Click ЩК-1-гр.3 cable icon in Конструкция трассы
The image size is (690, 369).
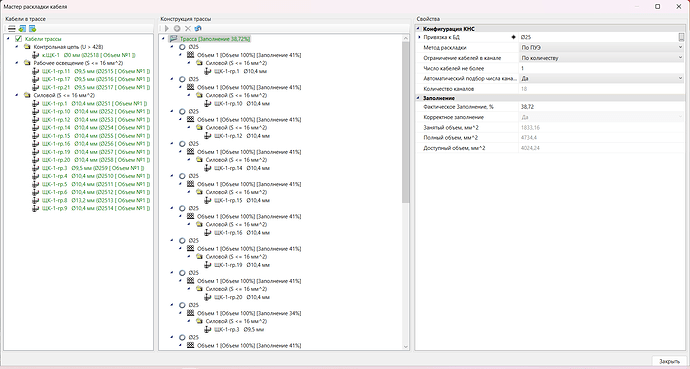208,329
